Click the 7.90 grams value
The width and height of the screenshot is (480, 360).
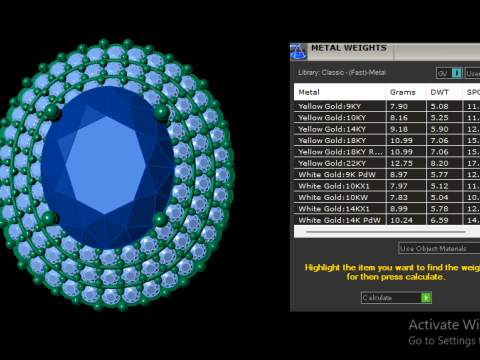[x=399, y=106]
